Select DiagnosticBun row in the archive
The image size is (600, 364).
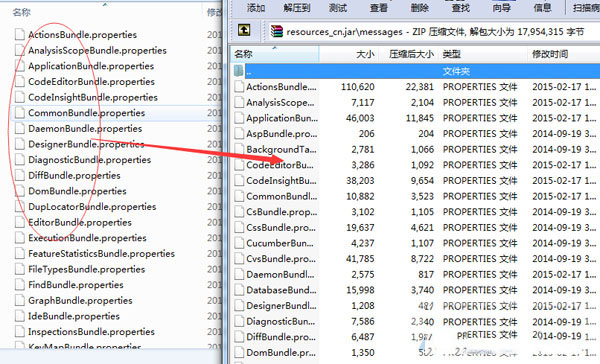(x=416, y=322)
